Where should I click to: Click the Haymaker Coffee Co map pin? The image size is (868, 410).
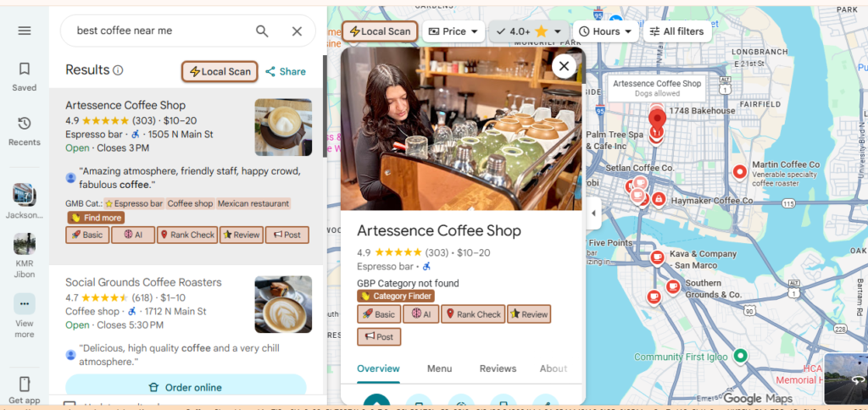(658, 198)
